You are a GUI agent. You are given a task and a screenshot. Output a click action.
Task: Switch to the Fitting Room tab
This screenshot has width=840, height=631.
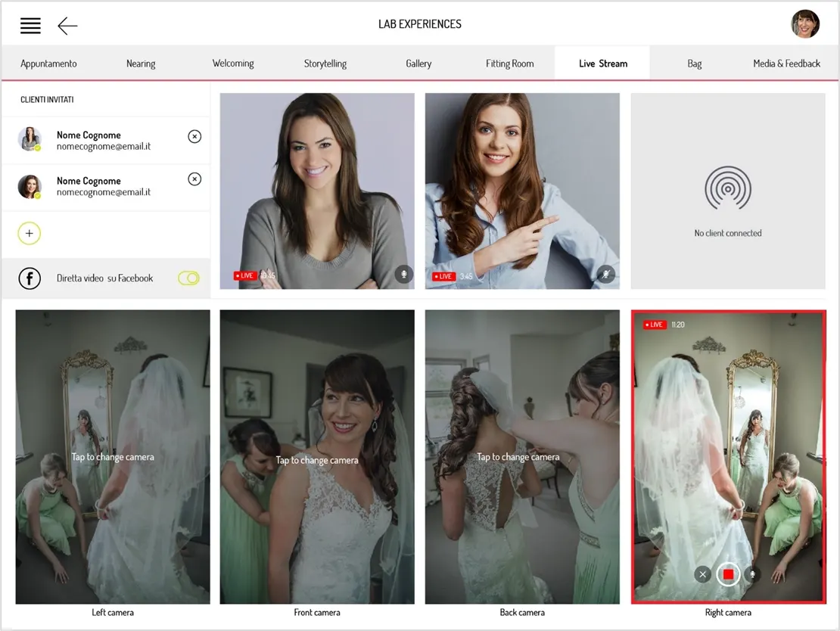(509, 64)
